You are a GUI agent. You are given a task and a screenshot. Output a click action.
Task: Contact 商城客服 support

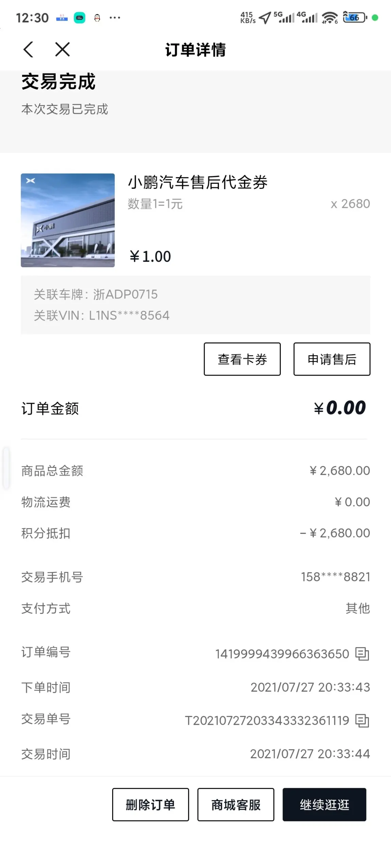coord(236,804)
